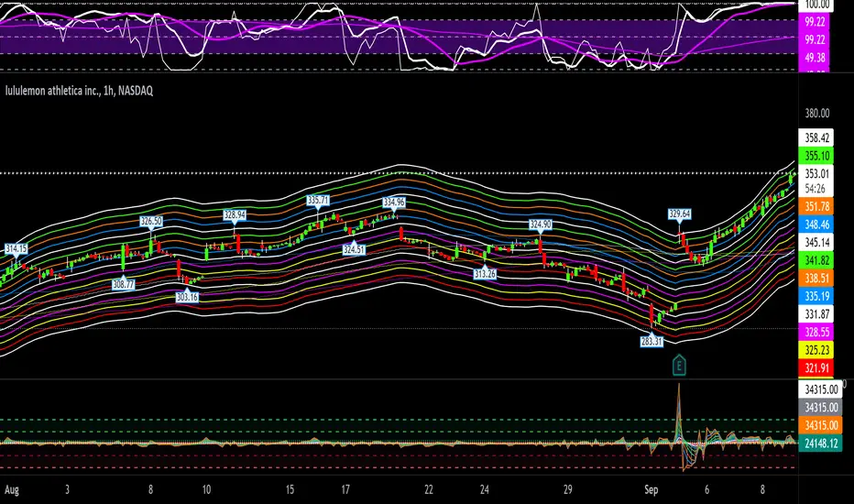
Task: Click the 49.38 oscillator scale label
Action: click(815, 58)
